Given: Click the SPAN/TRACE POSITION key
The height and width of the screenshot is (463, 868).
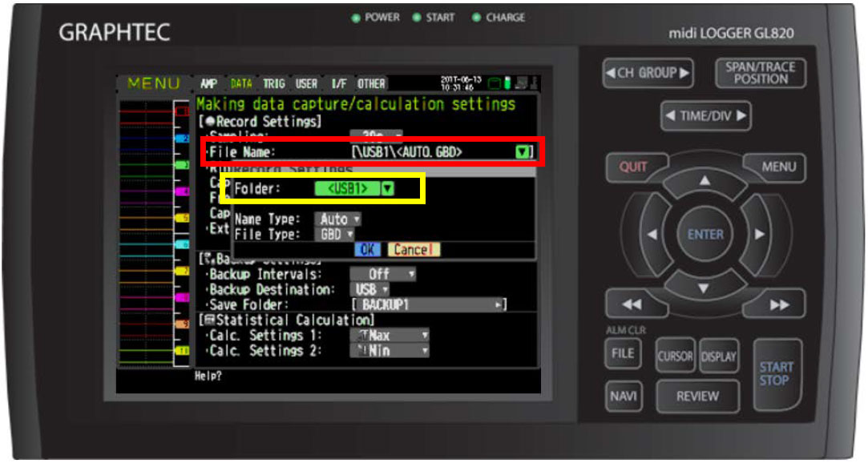Looking at the screenshot, I should [761, 73].
